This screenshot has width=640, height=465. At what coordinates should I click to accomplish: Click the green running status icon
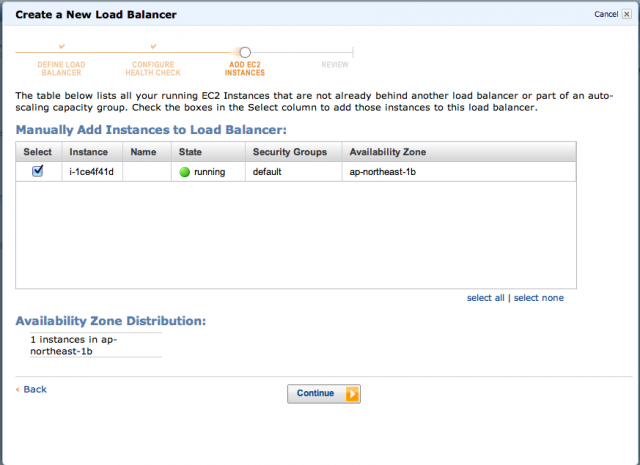tap(184, 172)
